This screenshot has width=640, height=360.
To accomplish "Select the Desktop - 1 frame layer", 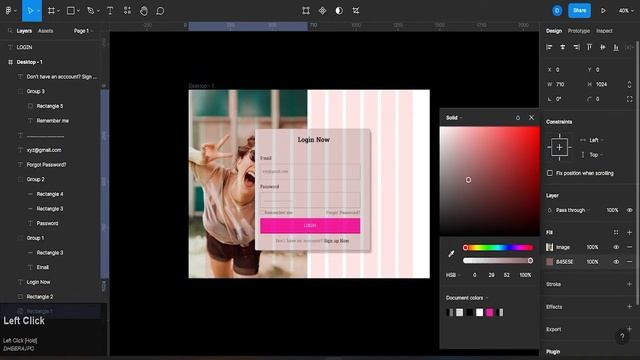I will pos(29,62).
